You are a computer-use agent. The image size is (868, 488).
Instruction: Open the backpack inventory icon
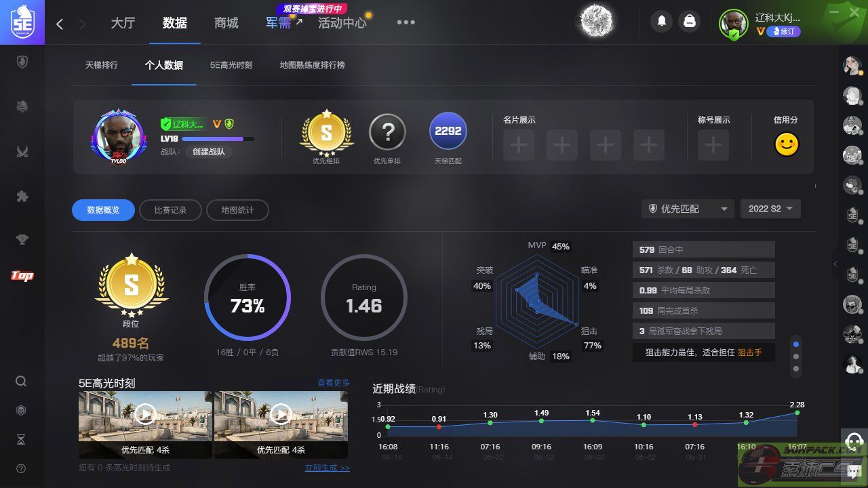coord(690,22)
